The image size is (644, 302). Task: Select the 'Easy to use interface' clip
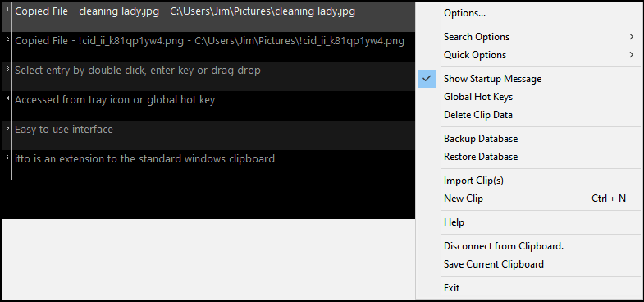click(208, 135)
